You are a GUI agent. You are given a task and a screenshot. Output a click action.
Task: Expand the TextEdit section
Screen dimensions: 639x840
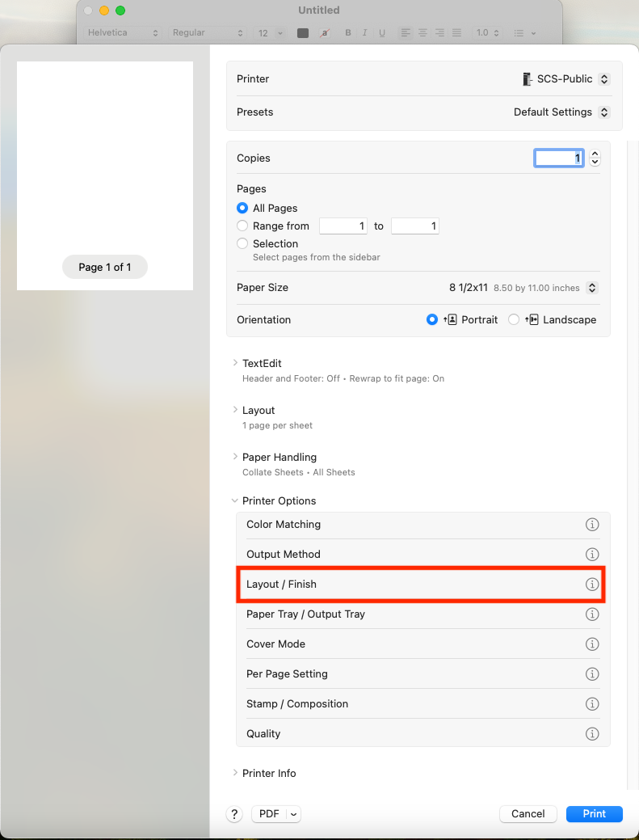[235, 363]
